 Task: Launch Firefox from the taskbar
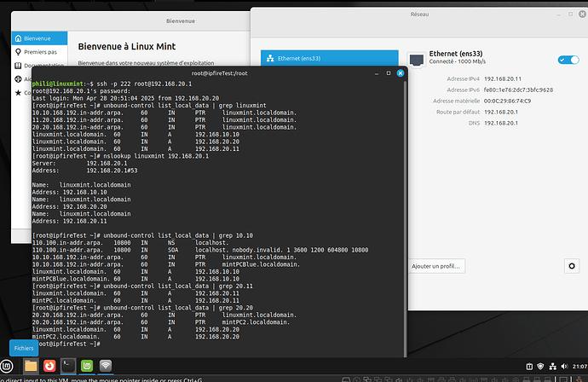point(49,366)
